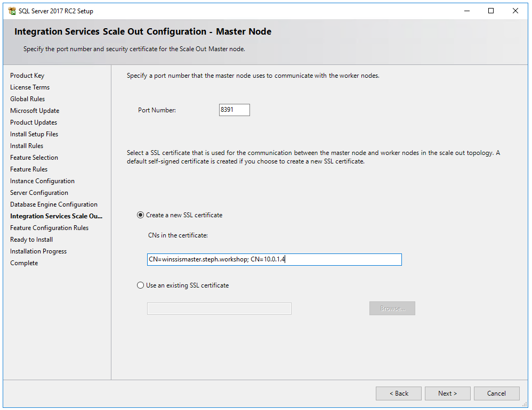The image size is (532, 410).
Task: View the Ready to Install step
Action: 31,239
